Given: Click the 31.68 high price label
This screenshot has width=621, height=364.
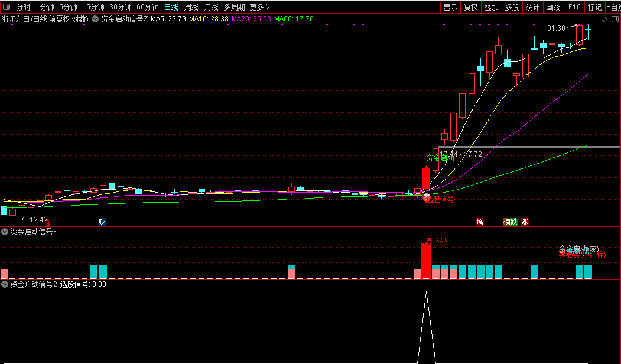Looking at the screenshot, I should click(x=556, y=28).
